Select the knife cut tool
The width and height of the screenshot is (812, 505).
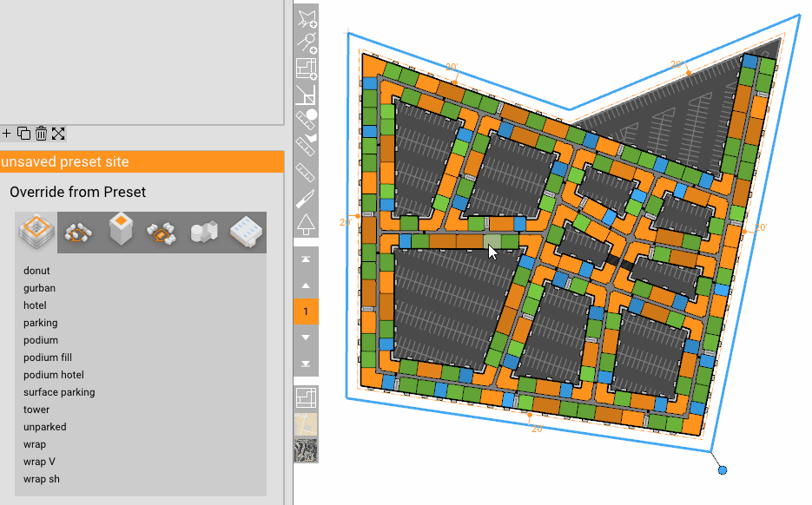tap(306, 198)
